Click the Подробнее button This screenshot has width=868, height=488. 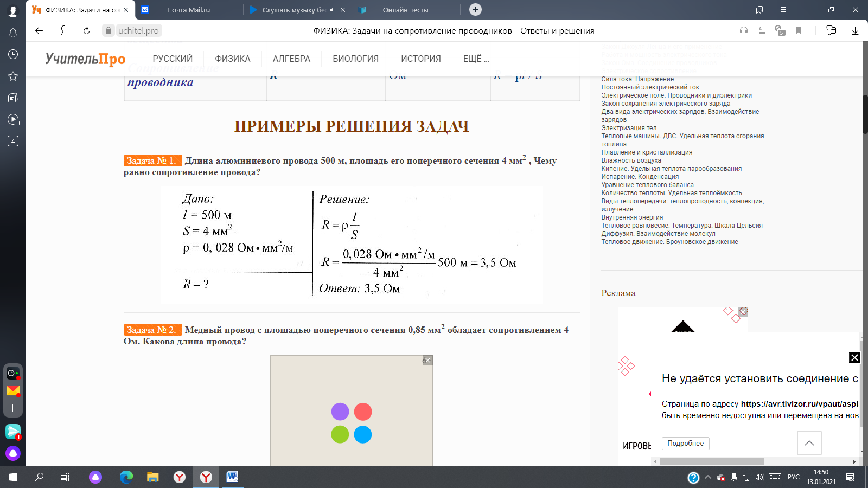pyautogui.click(x=685, y=444)
